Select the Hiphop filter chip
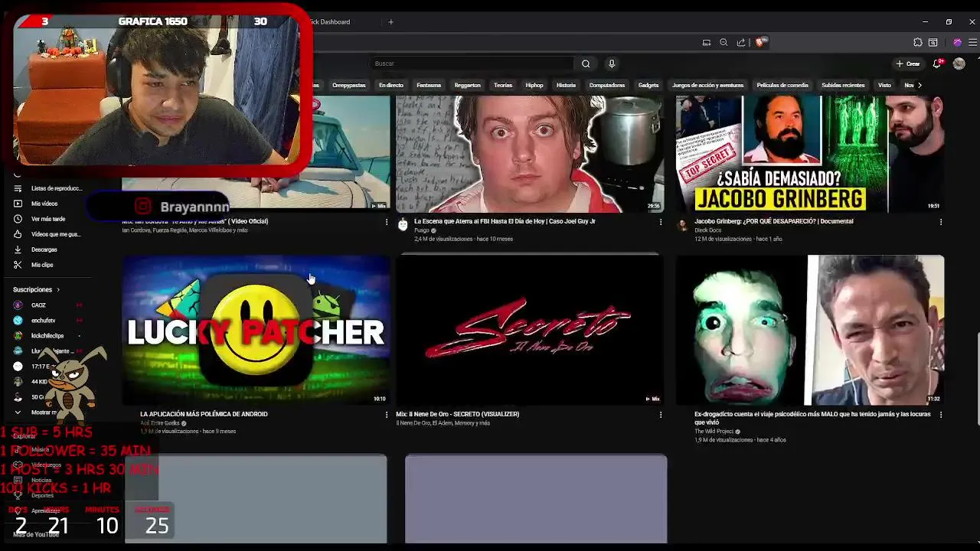This screenshot has height=551, width=980. click(x=534, y=85)
